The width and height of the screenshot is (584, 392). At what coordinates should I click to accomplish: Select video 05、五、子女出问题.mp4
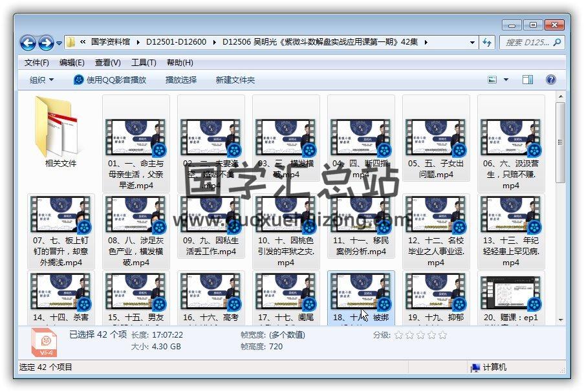436,138
